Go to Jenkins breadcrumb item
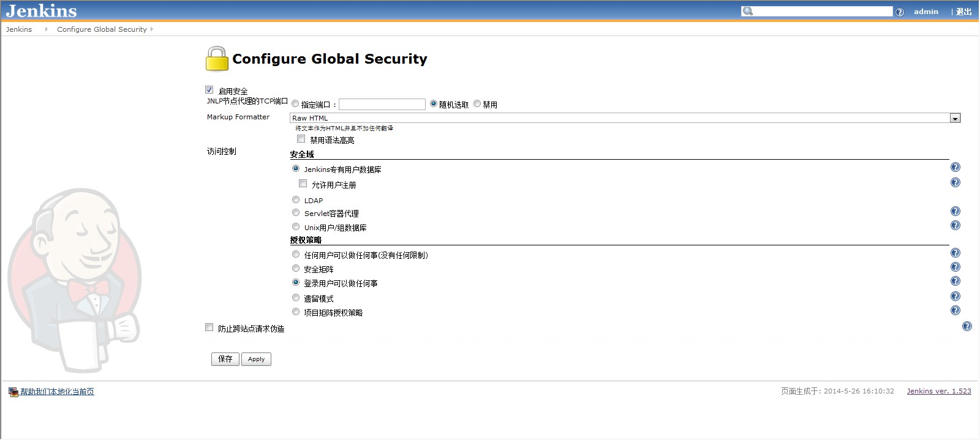The width and height of the screenshot is (980, 440). pos(19,29)
